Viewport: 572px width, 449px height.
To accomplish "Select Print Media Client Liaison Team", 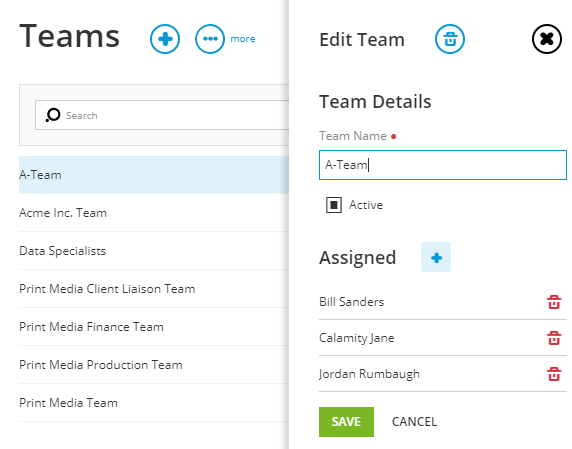I will click(x=154, y=289).
